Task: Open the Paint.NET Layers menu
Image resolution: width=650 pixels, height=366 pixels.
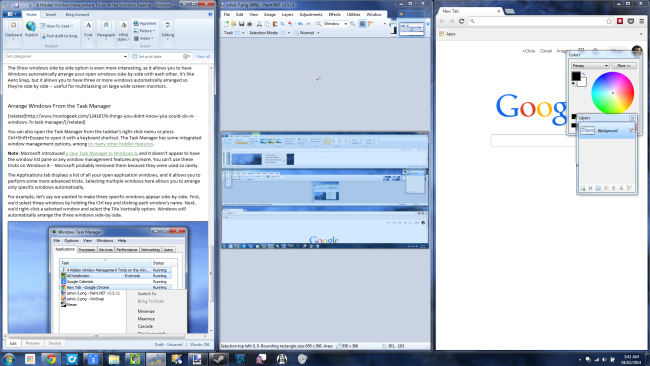Action: (x=287, y=15)
